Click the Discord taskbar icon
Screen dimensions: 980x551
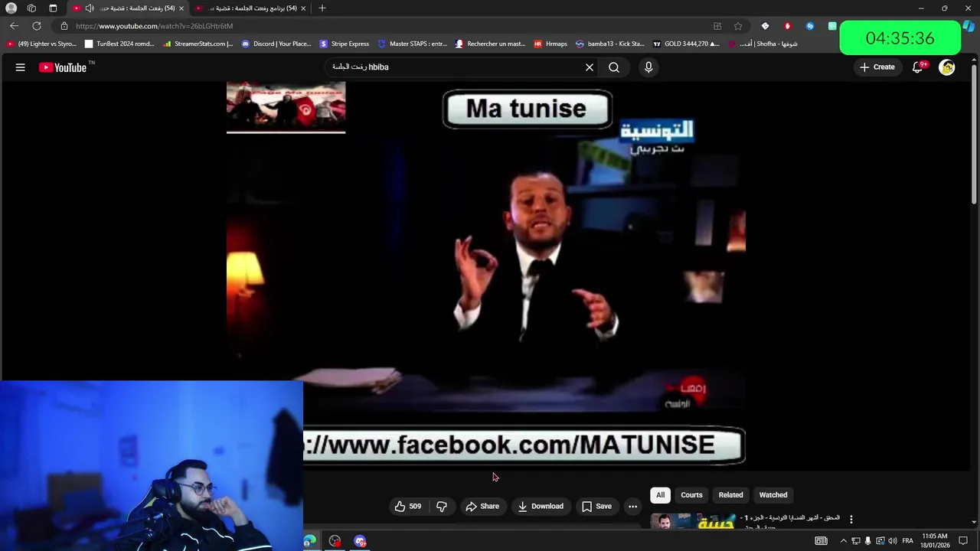pyautogui.click(x=360, y=541)
